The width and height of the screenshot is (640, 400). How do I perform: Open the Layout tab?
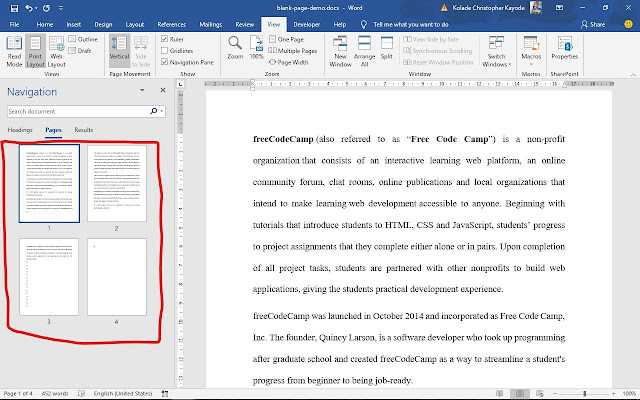[x=135, y=24]
